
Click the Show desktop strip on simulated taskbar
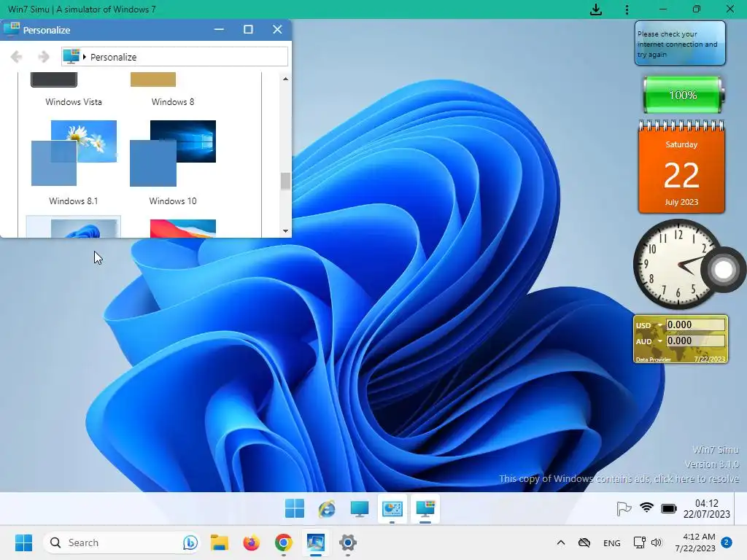(740, 508)
